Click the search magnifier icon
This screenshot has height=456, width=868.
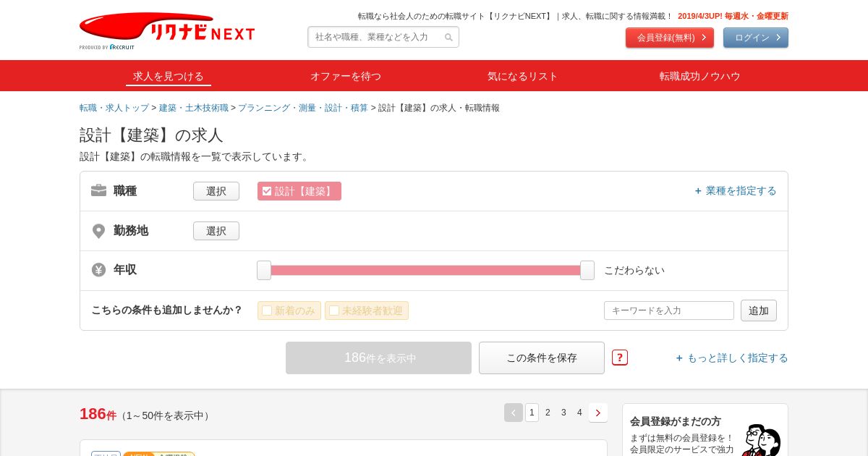[448, 38]
